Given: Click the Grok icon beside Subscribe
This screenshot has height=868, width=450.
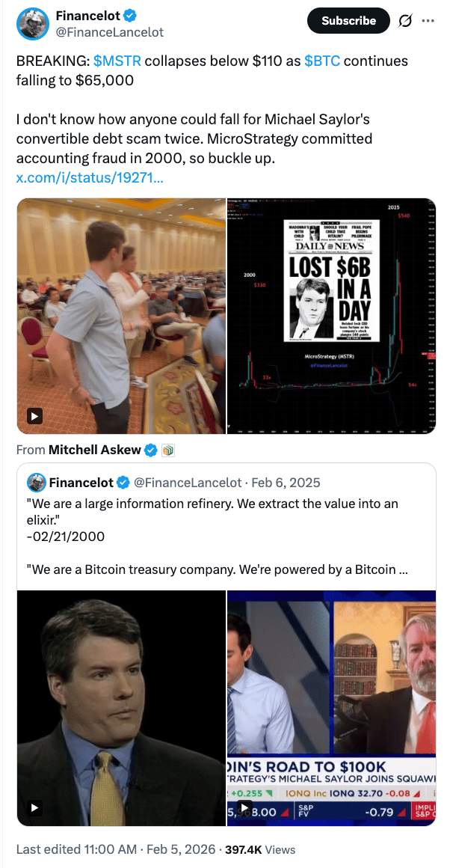Looking at the screenshot, I should [404, 21].
